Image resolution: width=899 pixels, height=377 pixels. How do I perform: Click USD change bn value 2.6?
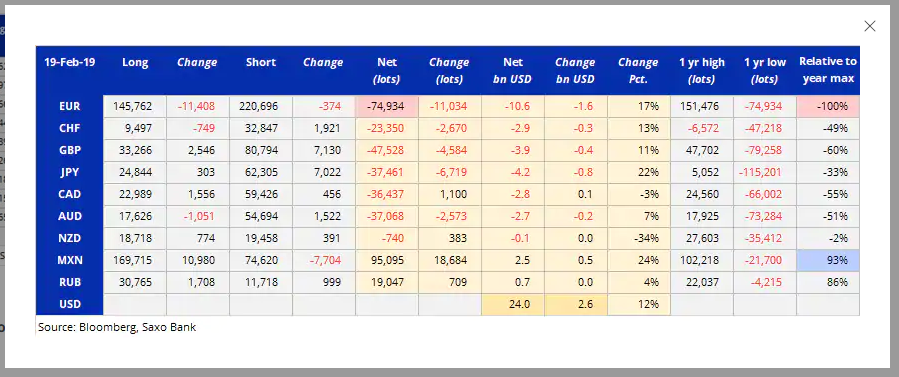click(576, 304)
